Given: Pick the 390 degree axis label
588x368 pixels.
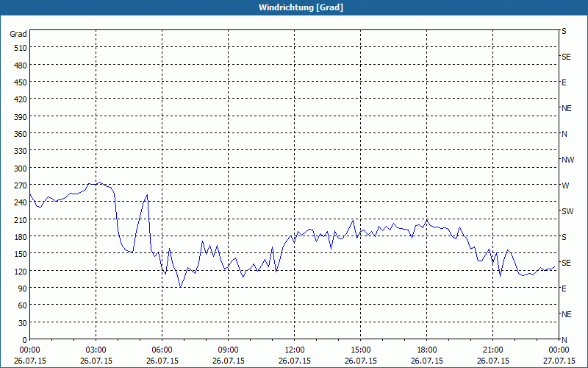Looking at the screenshot, I should pyautogui.click(x=21, y=117).
